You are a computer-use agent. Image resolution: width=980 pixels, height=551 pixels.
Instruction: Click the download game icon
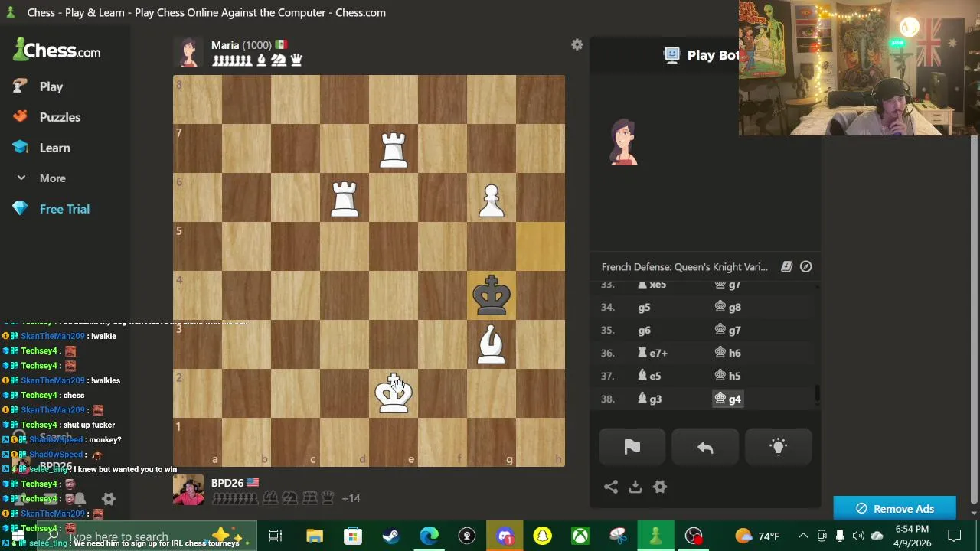click(x=635, y=487)
